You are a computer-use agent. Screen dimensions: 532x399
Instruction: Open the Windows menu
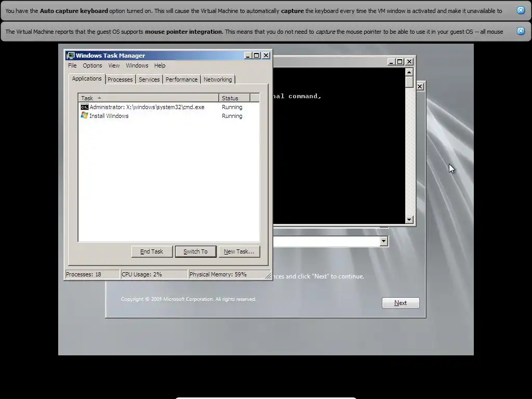(x=137, y=65)
